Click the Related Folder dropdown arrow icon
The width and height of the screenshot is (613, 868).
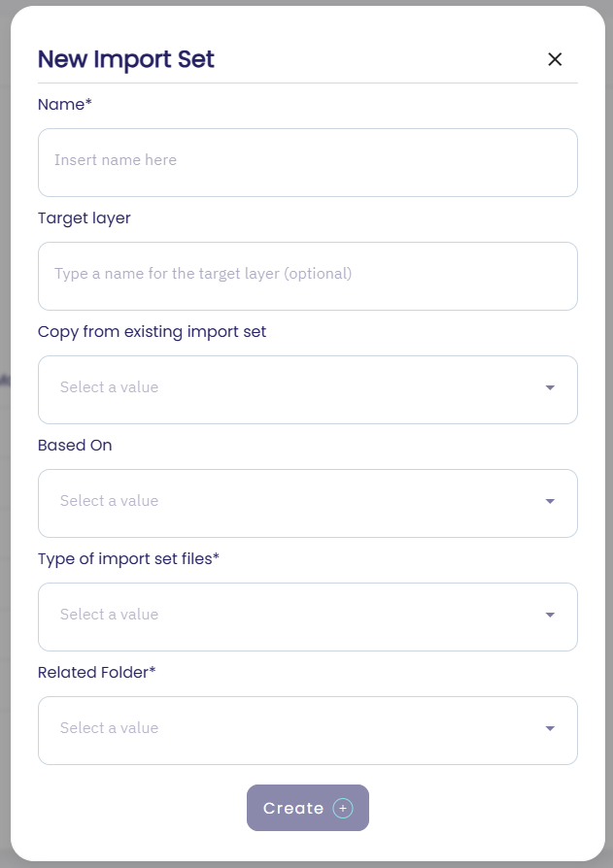click(x=550, y=729)
